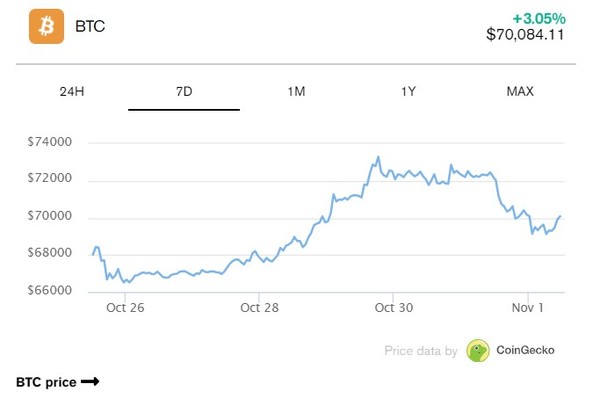This screenshot has height=413, width=600.
Task: Click the Oct 26 date axis label
Action: point(125,307)
